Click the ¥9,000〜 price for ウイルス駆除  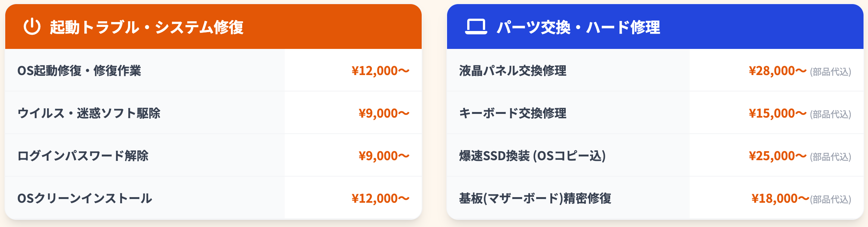point(384,113)
